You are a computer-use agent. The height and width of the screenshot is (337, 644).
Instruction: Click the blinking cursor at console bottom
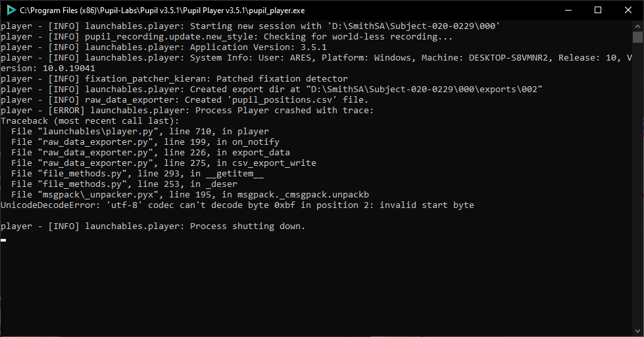[3, 240]
